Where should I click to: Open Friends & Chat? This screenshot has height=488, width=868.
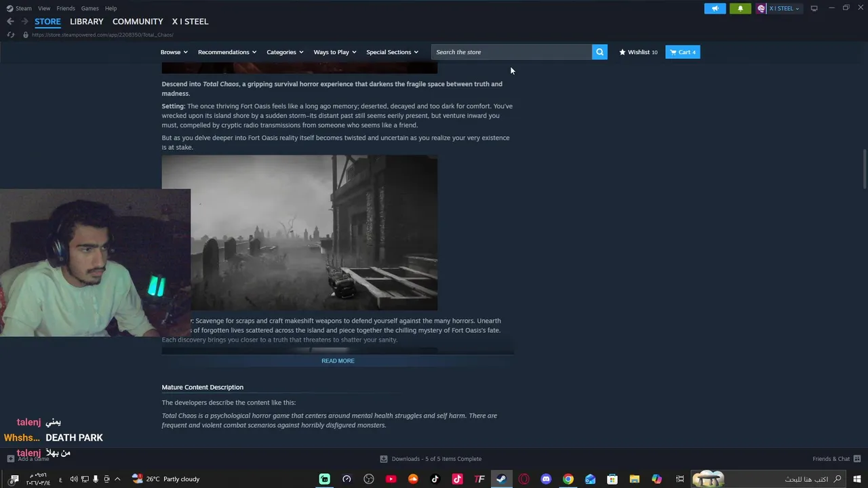837,459
